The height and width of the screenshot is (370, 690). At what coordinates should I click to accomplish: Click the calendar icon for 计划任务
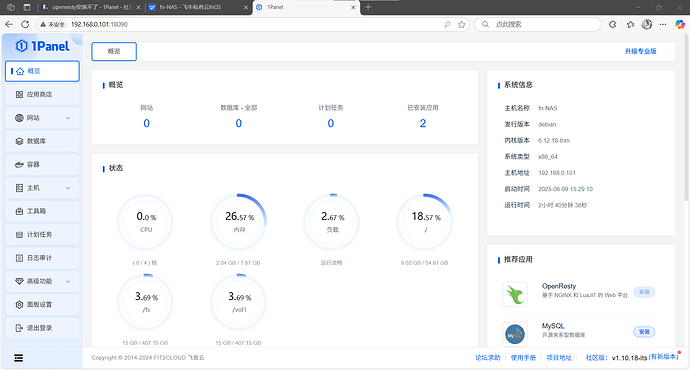pyautogui.click(x=19, y=234)
